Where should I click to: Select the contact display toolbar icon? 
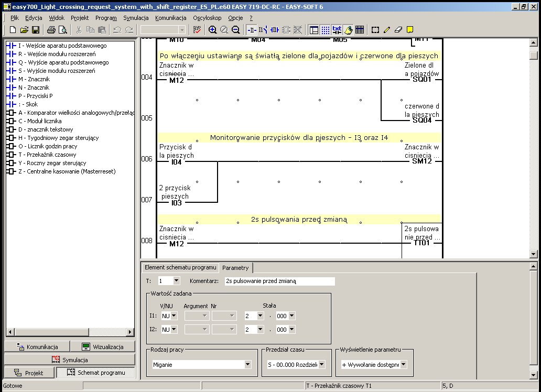pos(252,30)
